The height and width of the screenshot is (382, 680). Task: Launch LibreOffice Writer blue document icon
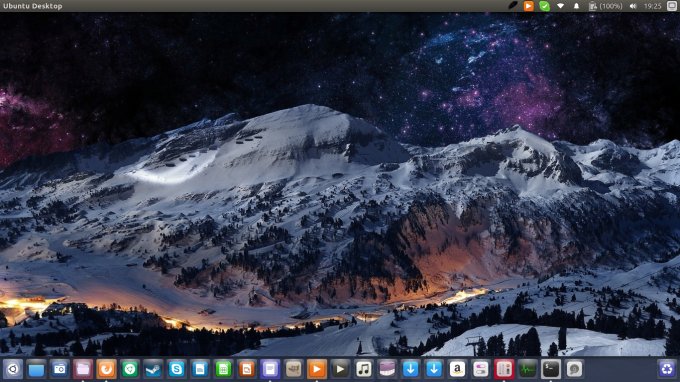click(x=200, y=369)
